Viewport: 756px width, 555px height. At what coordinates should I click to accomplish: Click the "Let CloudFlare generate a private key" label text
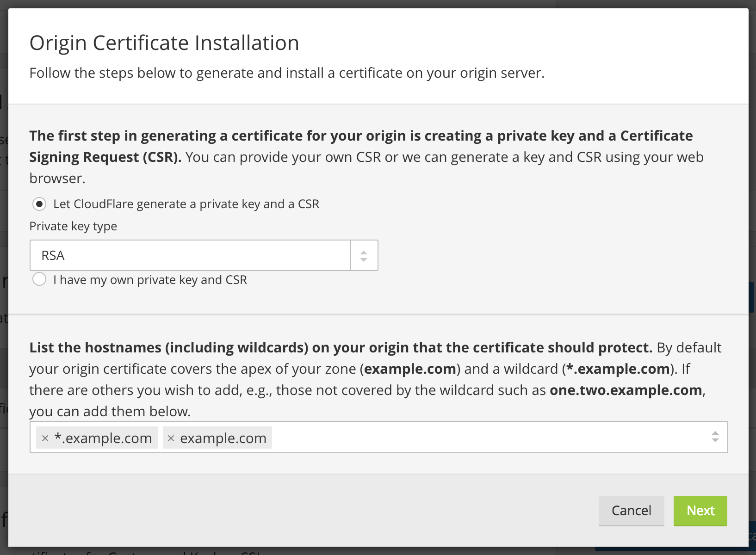pyautogui.click(x=186, y=204)
